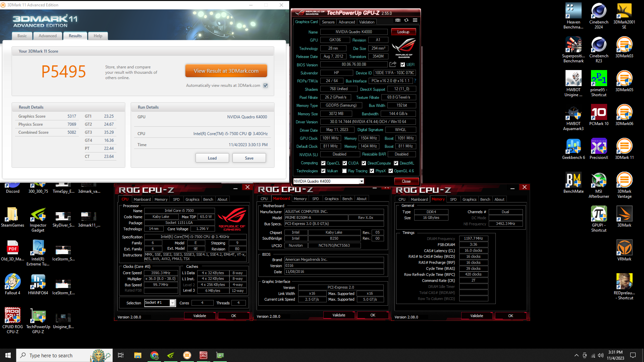644x362 pixels.
Task: Open Sensors tab in GPU-Z
Action: point(328,22)
